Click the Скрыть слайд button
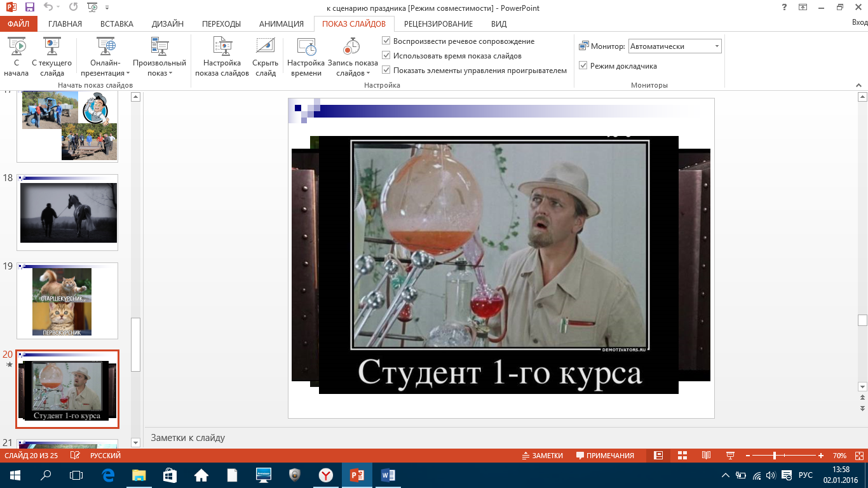The height and width of the screenshot is (488, 868). (x=265, y=57)
